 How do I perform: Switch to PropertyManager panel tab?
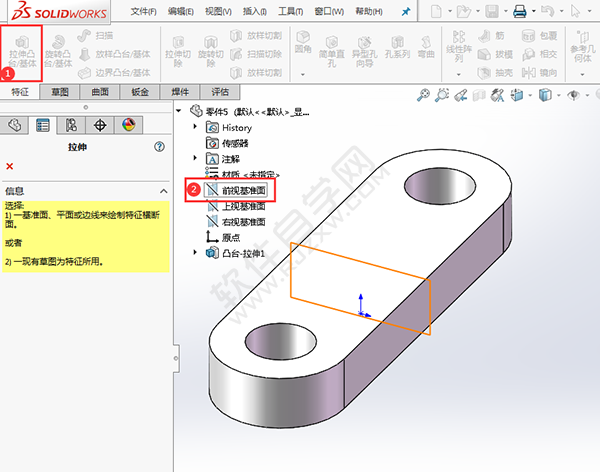(42, 125)
